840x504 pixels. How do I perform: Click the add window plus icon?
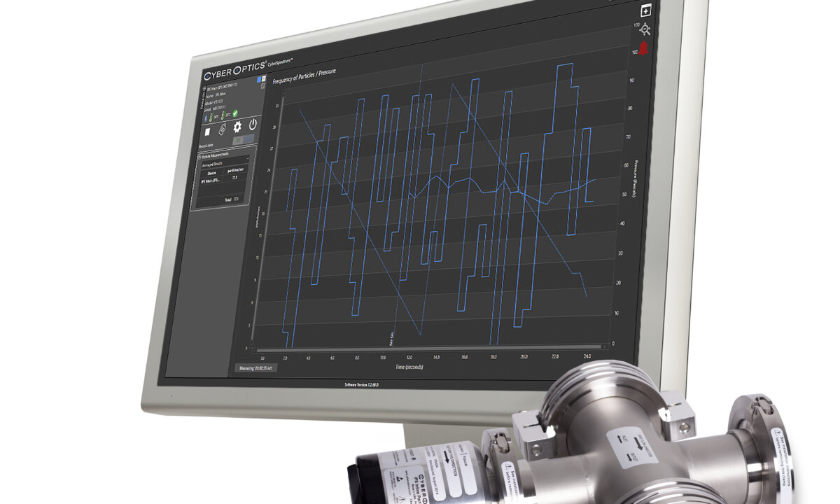(x=645, y=10)
